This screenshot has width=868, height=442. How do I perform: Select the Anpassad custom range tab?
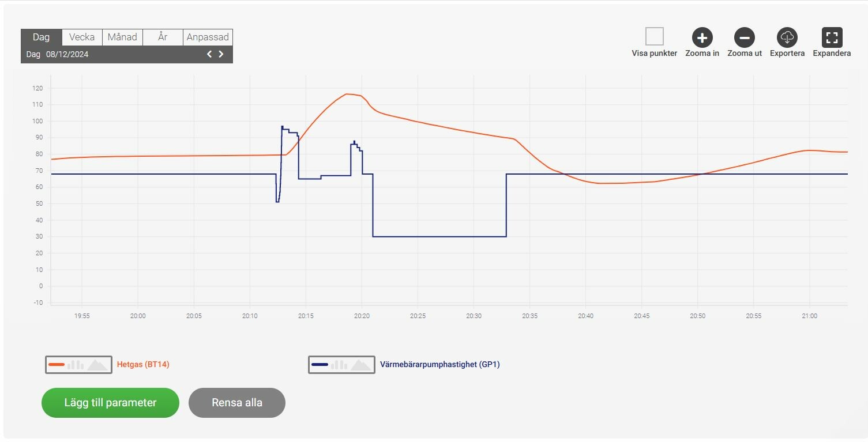[208, 37]
